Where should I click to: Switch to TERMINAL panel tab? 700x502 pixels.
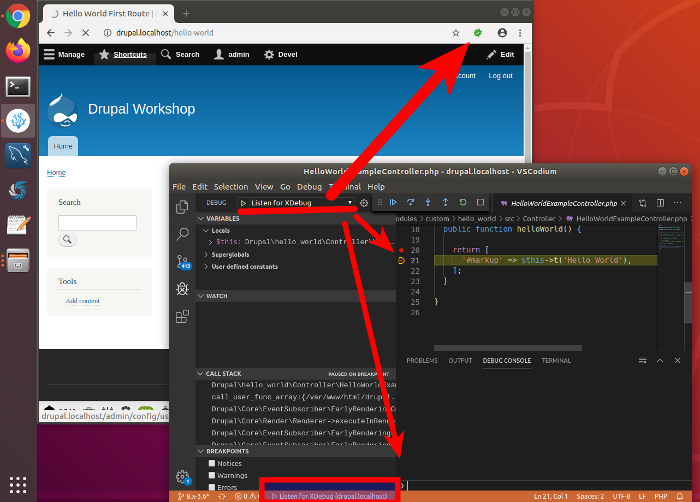(556, 360)
